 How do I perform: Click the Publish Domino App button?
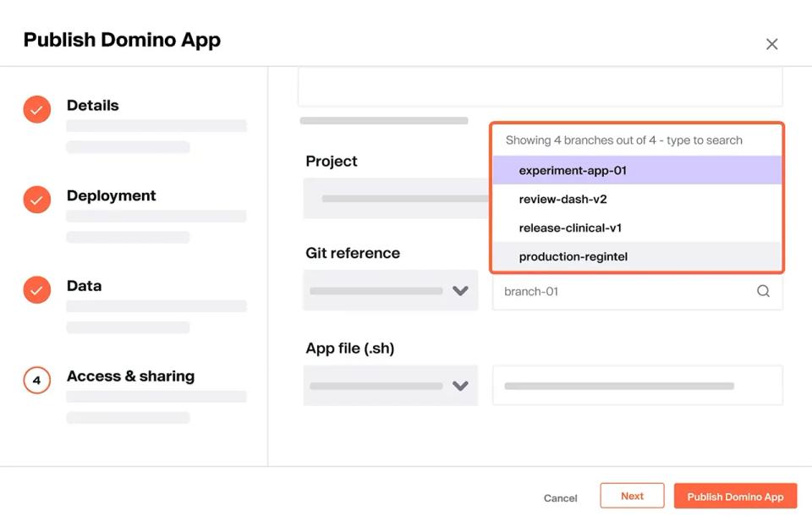(735, 496)
